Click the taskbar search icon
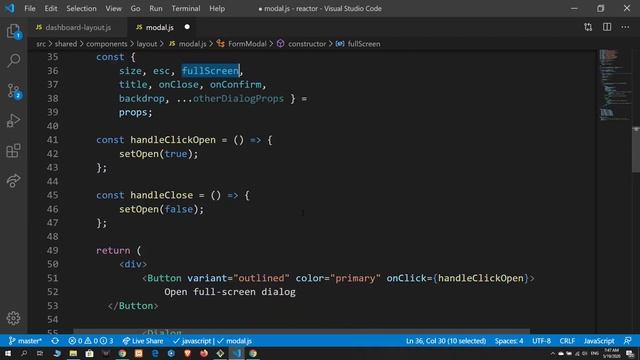Viewport: 640px width, 360px height. point(24,353)
